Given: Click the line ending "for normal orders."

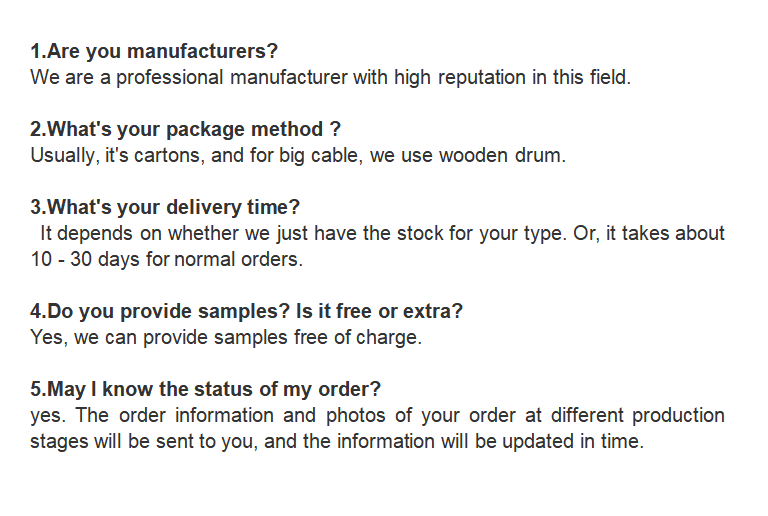Looking at the screenshot, I should [166, 259].
